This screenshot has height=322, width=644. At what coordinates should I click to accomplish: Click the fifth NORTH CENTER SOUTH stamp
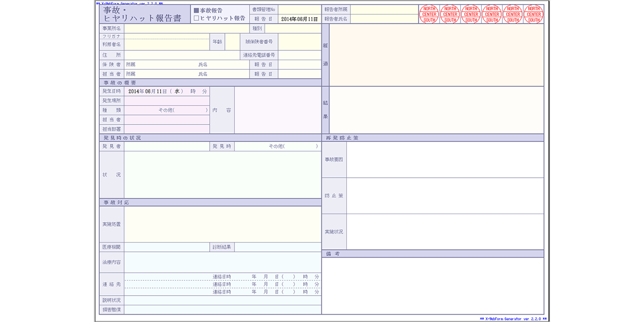[513, 14]
